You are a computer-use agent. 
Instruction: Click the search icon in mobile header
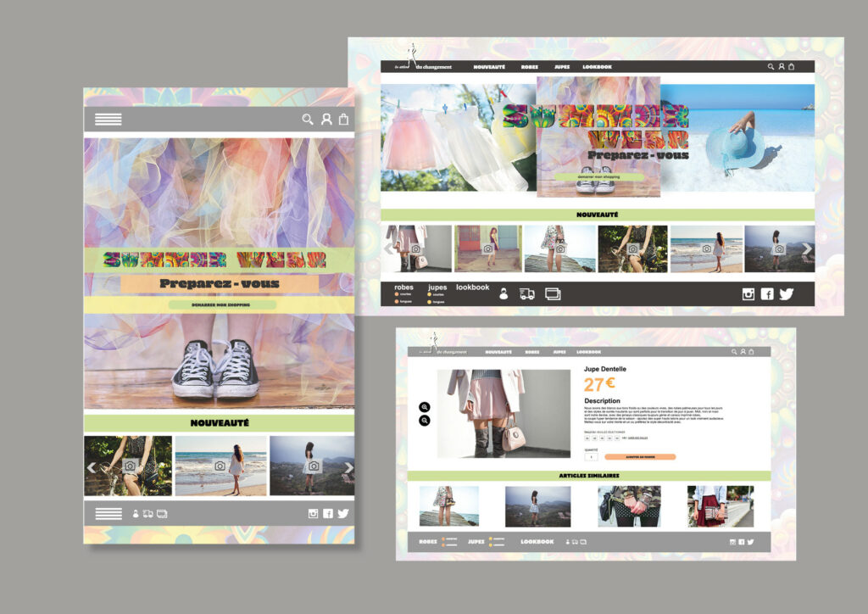308,120
